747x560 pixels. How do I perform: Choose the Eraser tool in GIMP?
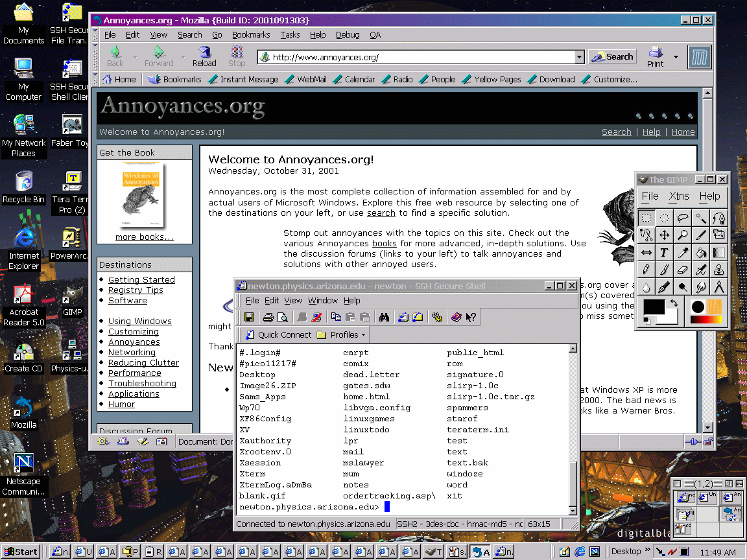(682, 270)
